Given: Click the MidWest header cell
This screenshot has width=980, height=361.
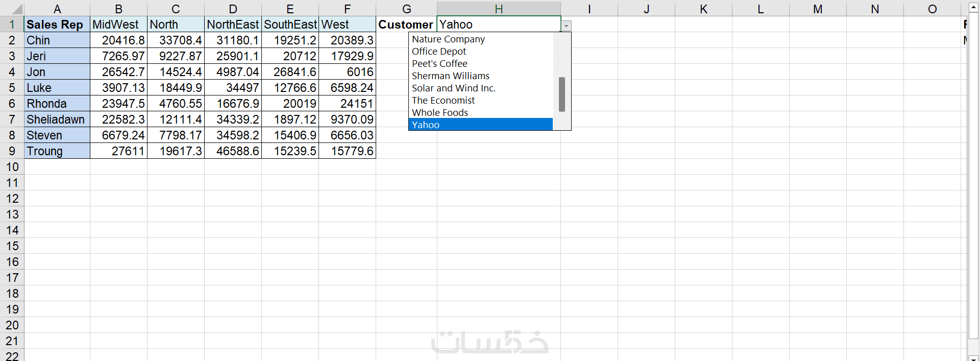Looking at the screenshot, I should click(x=118, y=25).
